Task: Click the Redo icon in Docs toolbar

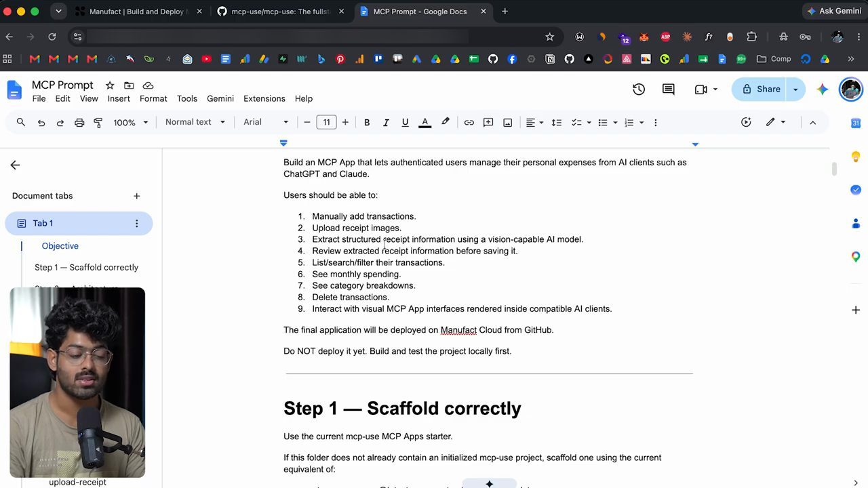Action: click(60, 123)
